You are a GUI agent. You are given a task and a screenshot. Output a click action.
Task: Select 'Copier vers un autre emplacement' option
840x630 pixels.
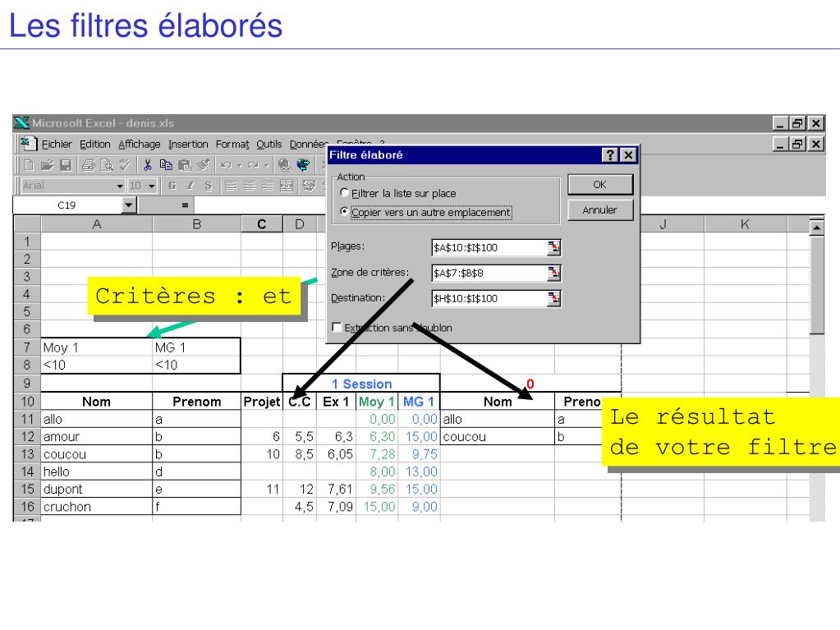tap(426, 212)
